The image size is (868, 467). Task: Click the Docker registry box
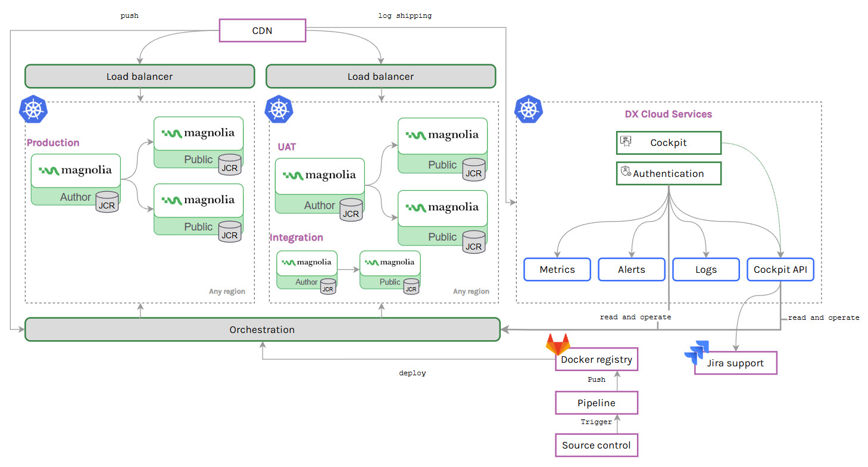click(x=597, y=360)
